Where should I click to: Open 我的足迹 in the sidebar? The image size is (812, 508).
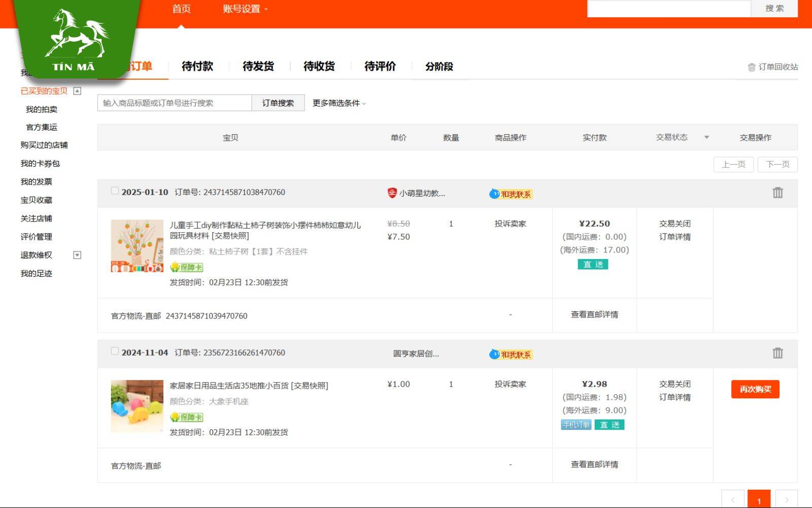click(x=36, y=273)
